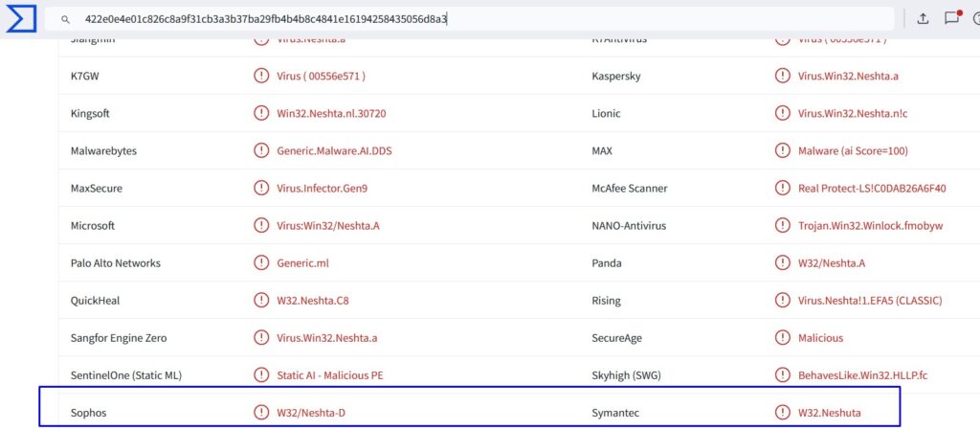The width and height of the screenshot is (980, 430).
Task: Click alert icon beside W32.Neshuta
Action: pos(782,413)
